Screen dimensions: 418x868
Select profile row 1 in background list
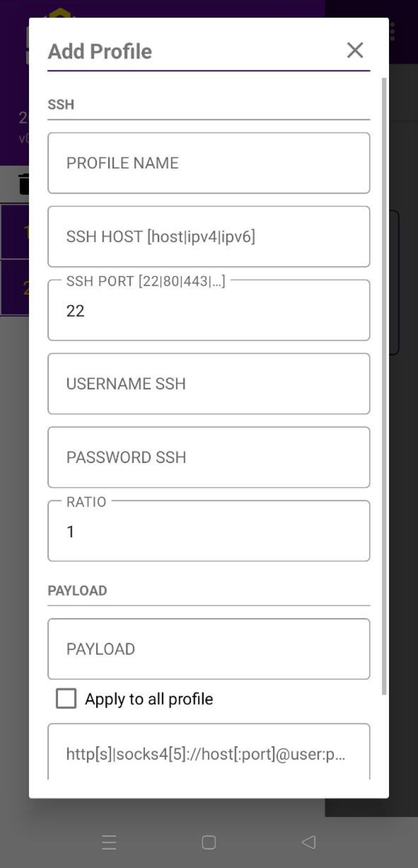(x=14, y=232)
